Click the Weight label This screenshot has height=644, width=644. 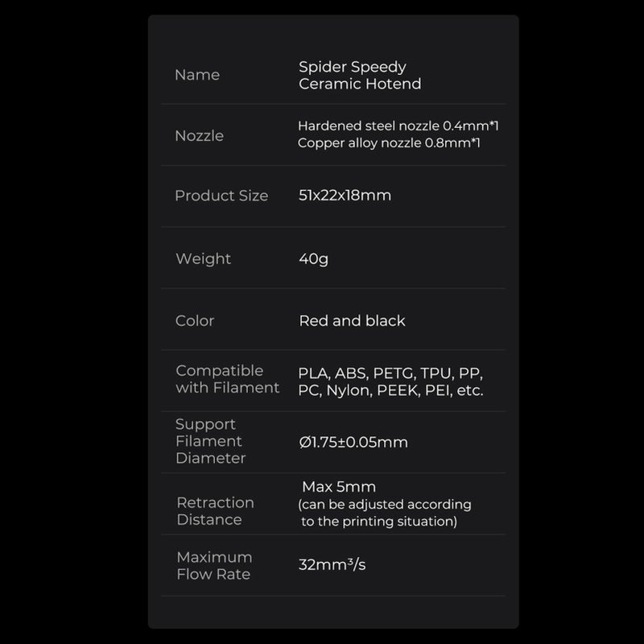pos(204,258)
